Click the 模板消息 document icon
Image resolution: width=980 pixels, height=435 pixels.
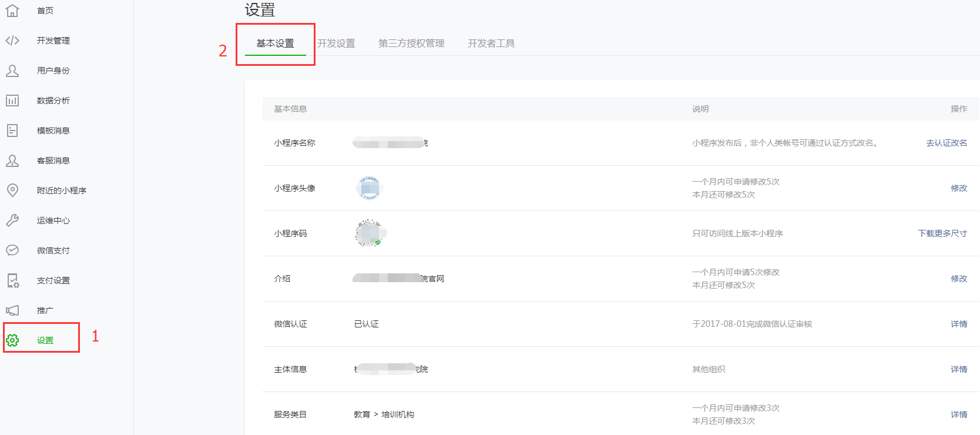12,130
